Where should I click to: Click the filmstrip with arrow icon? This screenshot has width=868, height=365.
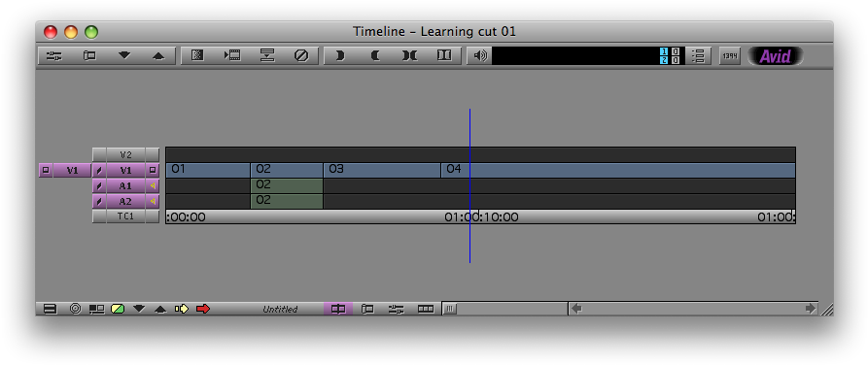[232, 56]
